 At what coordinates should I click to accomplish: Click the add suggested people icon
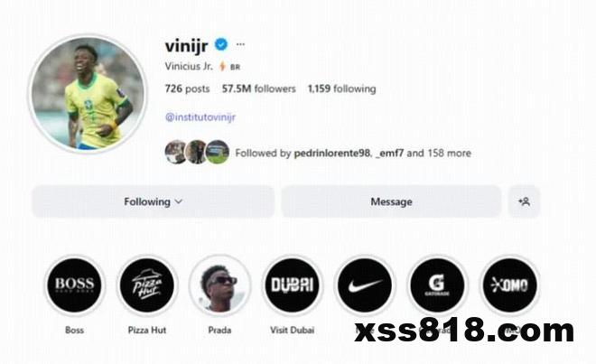pyautogui.click(x=524, y=201)
